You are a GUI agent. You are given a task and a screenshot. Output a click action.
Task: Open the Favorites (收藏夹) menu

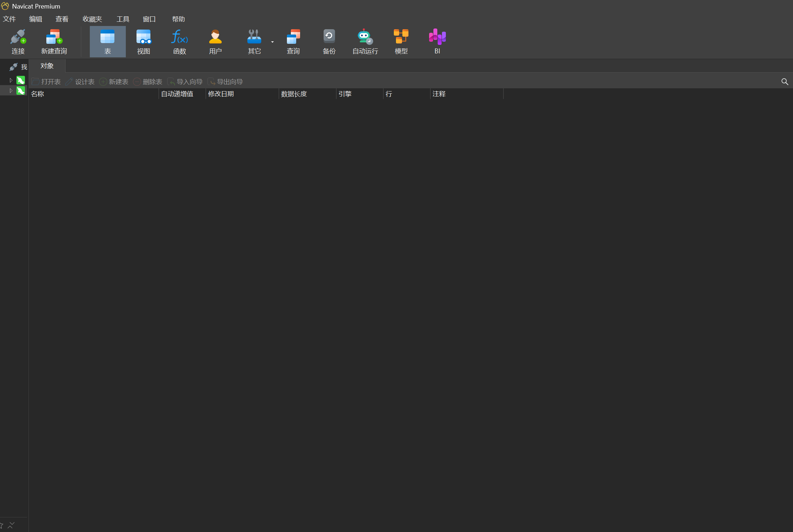tap(92, 19)
